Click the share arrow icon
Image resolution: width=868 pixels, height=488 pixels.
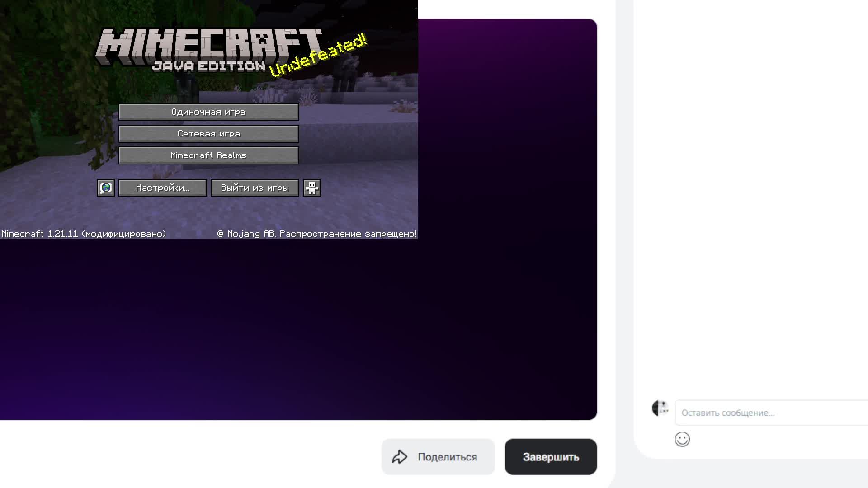click(400, 457)
